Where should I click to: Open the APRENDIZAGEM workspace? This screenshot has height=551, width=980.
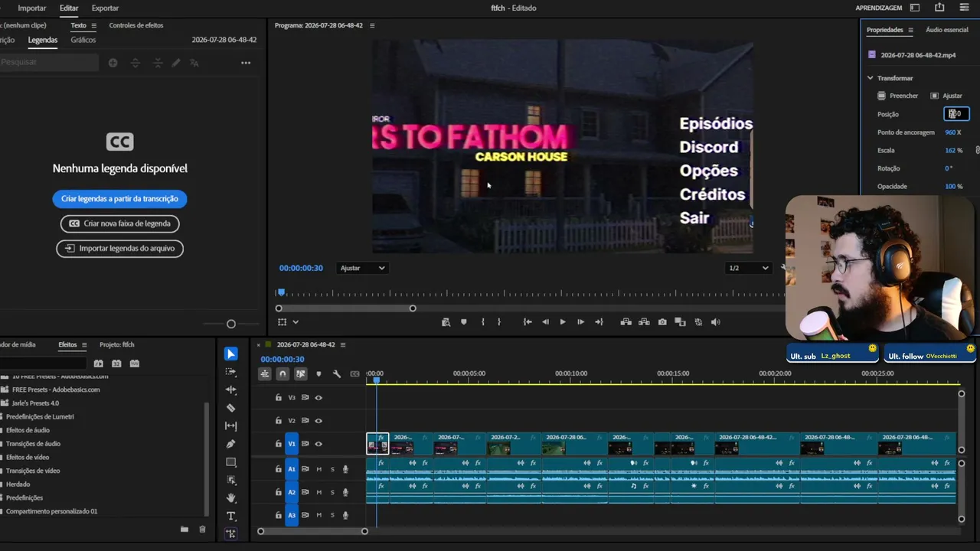879,8
